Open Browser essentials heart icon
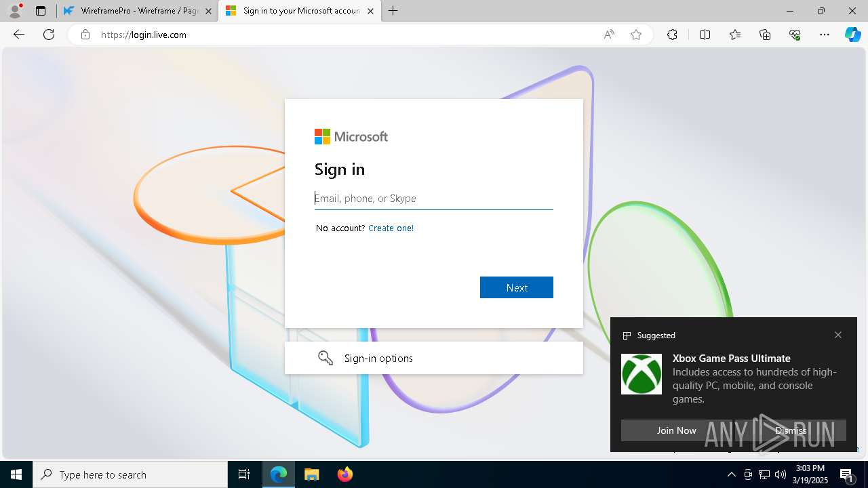Screen dimensions: 868x488 click(795, 35)
